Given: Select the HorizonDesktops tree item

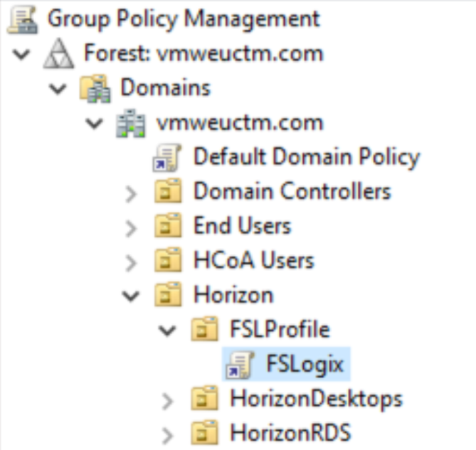Looking at the screenshot, I should pos(316,399).
